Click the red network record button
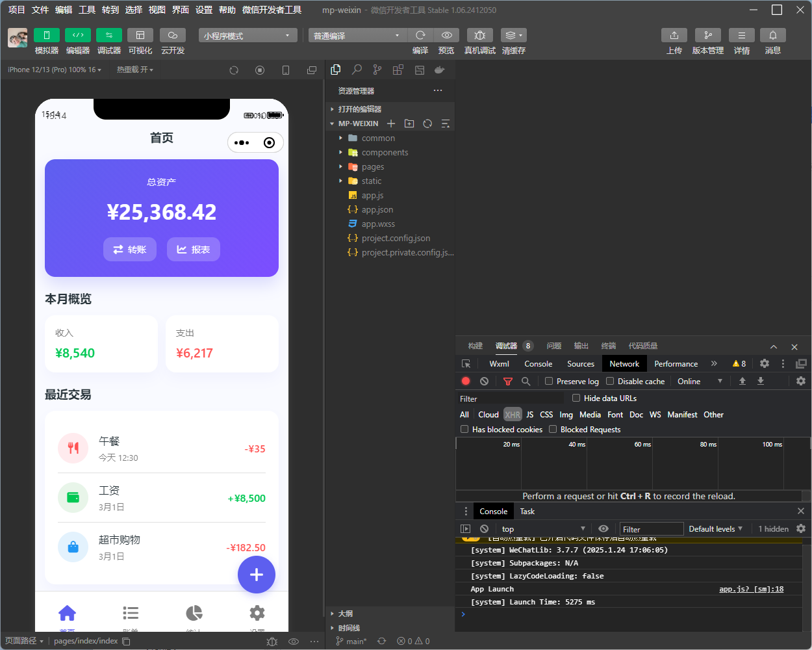Viewport: 812px width, 650px height. pos(466,382)
